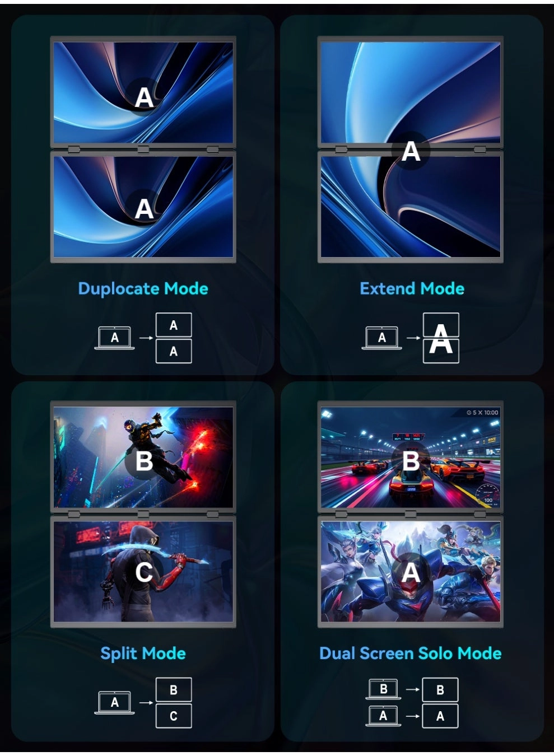The width and height of the screenshot is (554, 756).
Task: Click the Split Mode label
Action: pyautogui.click(x=143, y=653)
